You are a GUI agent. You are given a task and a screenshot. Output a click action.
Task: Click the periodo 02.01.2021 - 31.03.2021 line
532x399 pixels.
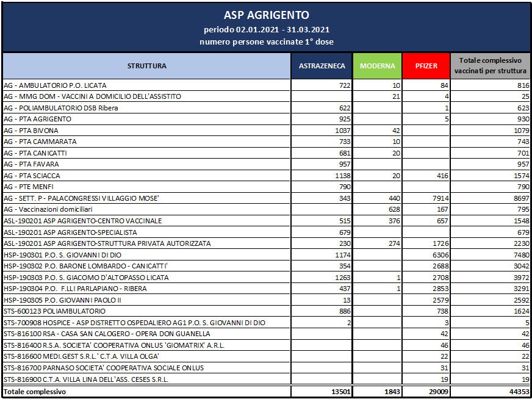[x=267, y=30]
